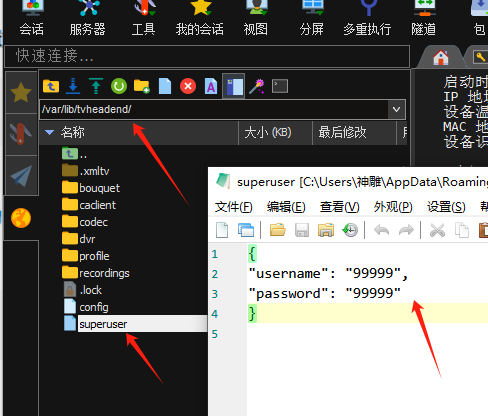488x416 pixels.
Task: Click the orange globe SFTP sidebar icon
Action: point(21,218)
